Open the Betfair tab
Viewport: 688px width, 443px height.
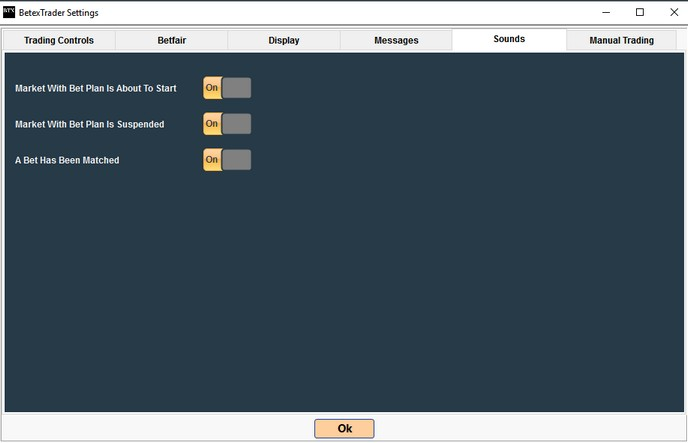click(x=172, y=41)
